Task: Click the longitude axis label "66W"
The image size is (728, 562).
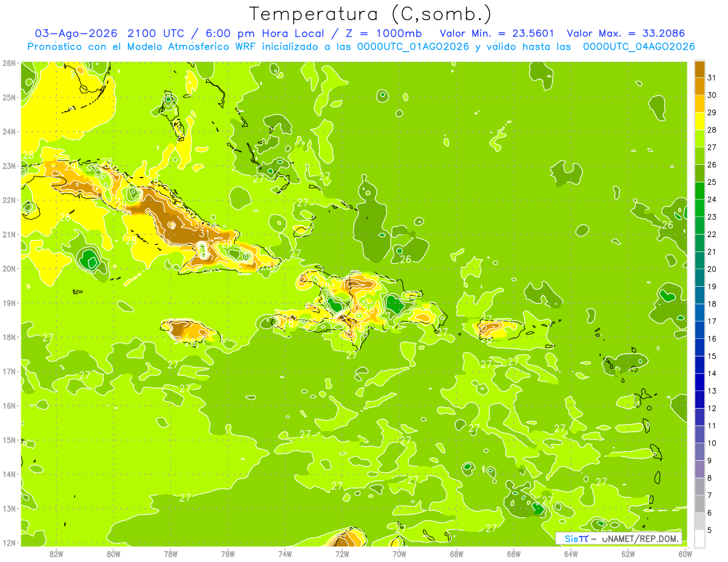Action: (514, 554)
